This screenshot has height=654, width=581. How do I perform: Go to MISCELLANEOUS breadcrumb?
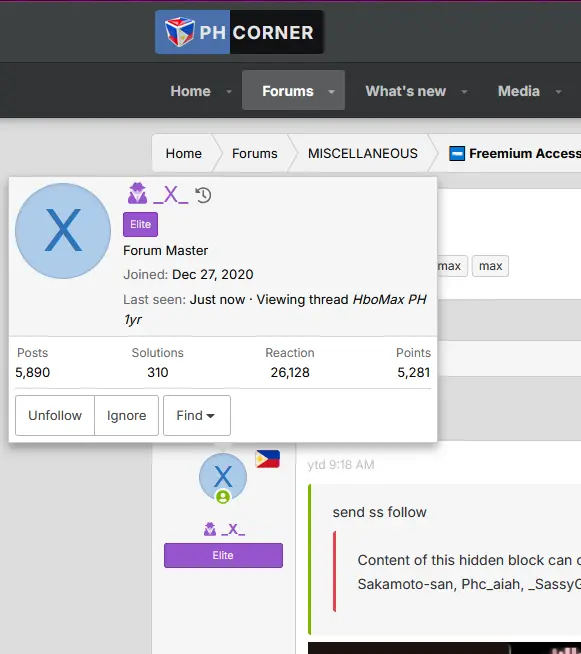click(x=362, y=153)
